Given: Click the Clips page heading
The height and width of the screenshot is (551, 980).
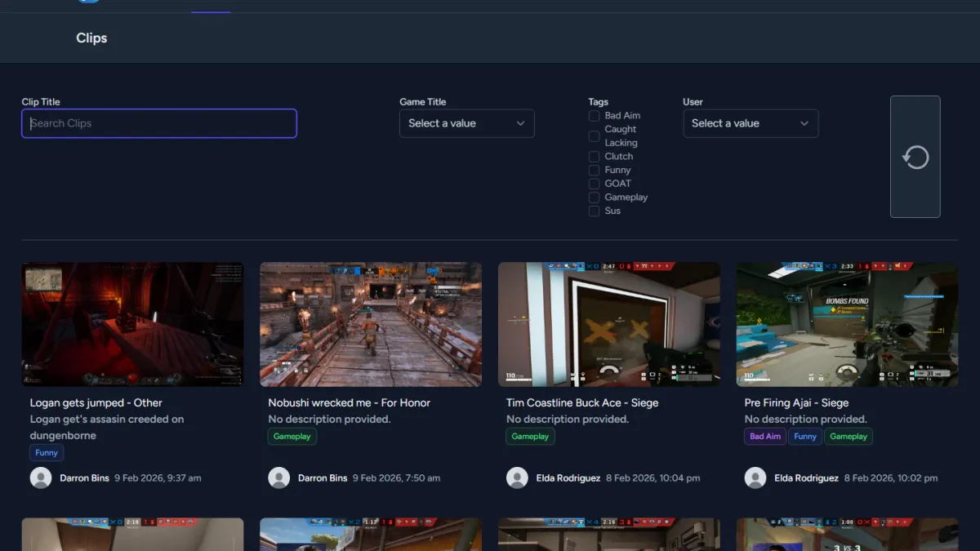Looking at the screenshot, I should pos(91,38).
